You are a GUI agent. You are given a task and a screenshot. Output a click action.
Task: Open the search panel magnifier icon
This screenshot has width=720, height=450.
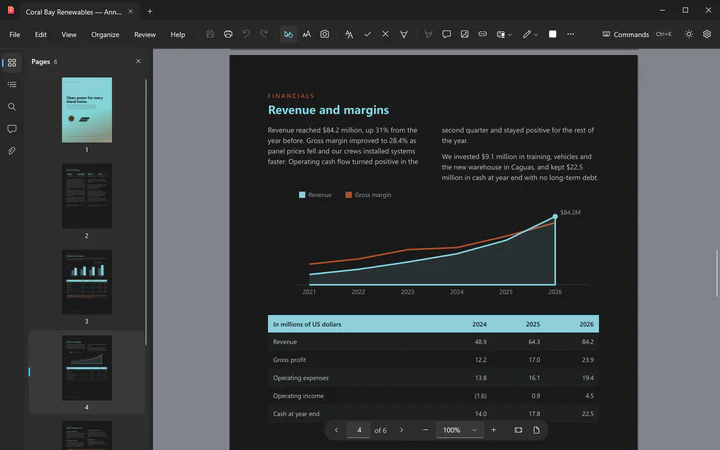[12, 107]
